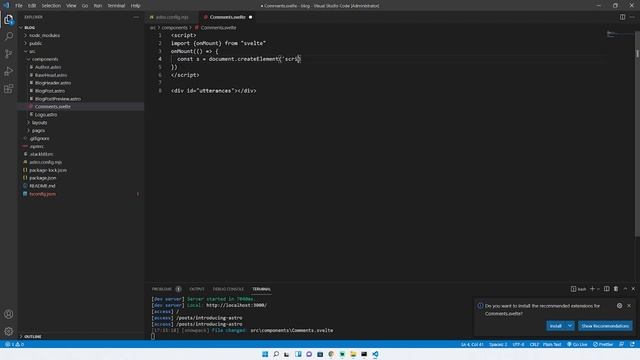Open the Terminal menu
The image size is (640, 360).
[x=116, y=6]
